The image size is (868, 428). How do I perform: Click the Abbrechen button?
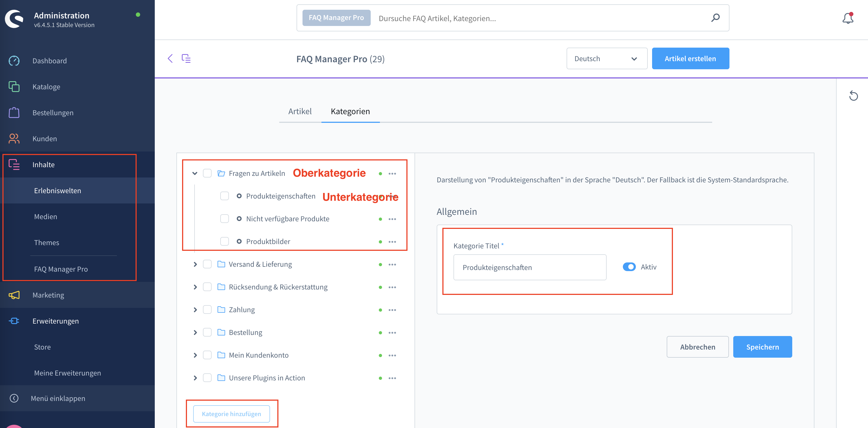tap(698, 347)
